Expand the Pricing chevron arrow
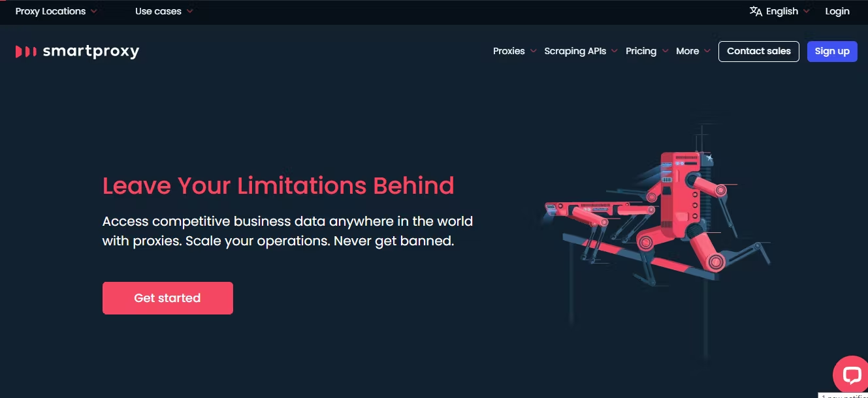The width and height of the screenshot is (868, 398). pos(665,51)
